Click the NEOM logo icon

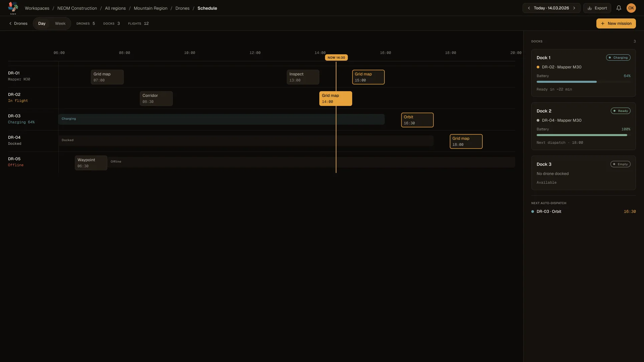[x=13, y=8]
